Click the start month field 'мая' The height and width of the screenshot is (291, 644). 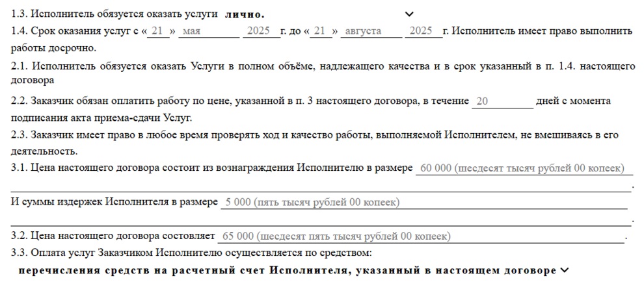(x=209, y=31)
